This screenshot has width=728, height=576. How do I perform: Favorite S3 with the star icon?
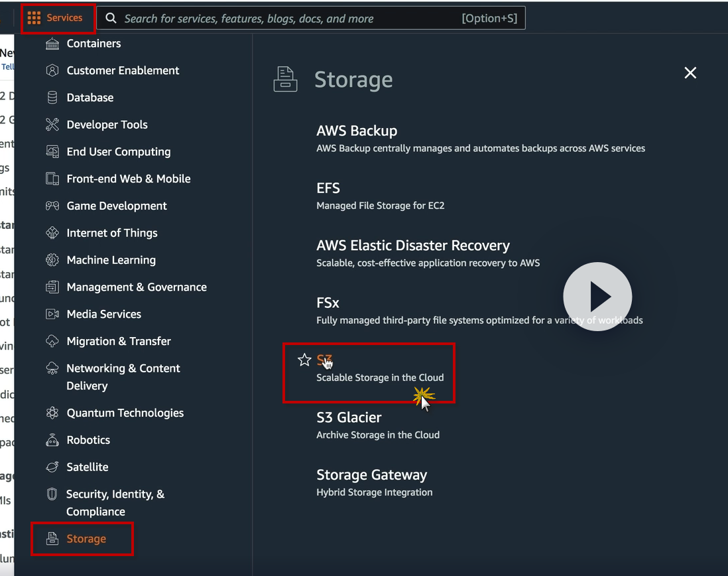coord(304,360)
